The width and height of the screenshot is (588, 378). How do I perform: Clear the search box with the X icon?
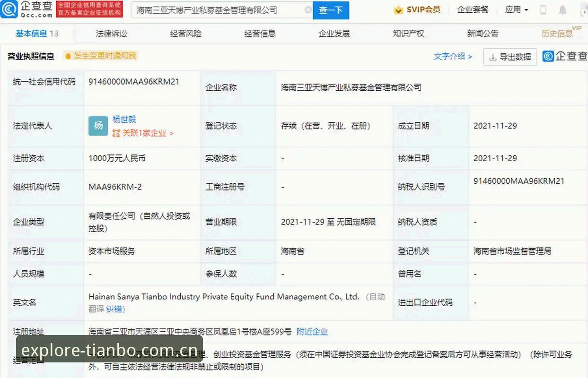(x=308, y=9)
